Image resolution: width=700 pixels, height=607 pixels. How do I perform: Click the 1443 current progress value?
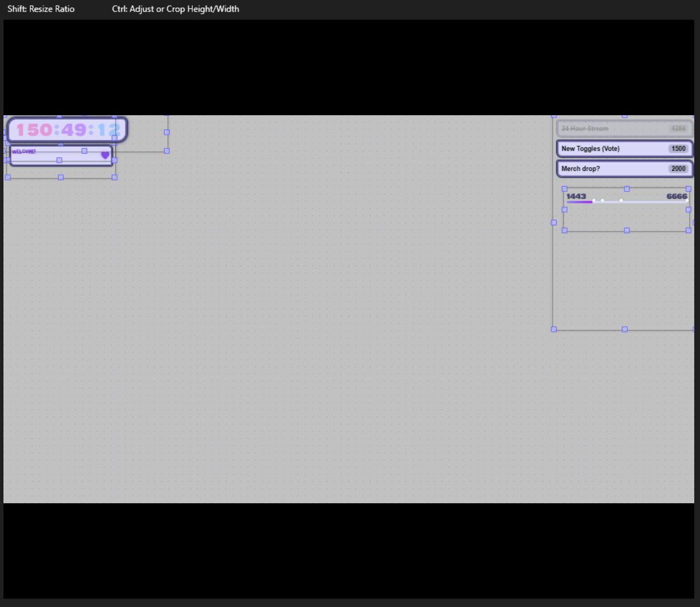click(x=576, y=196)
